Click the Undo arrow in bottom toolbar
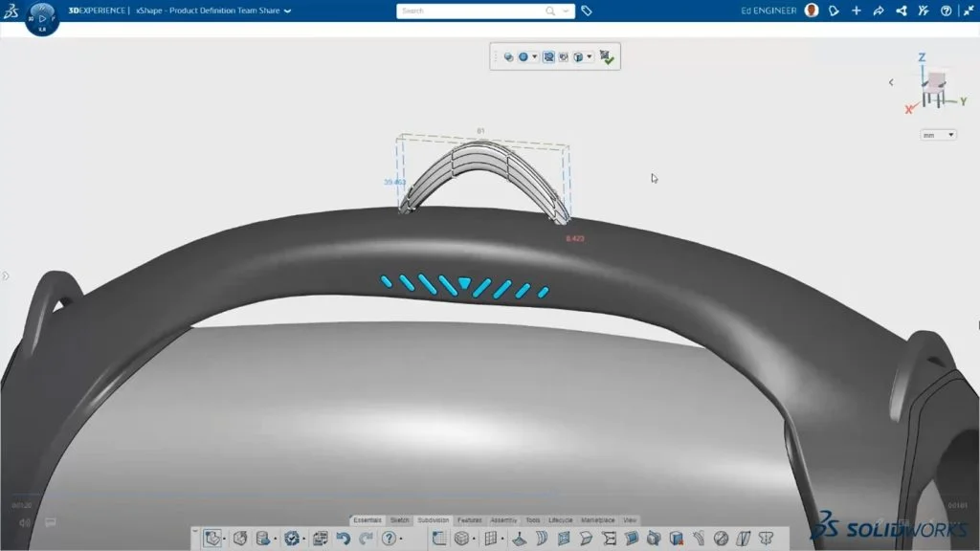Image resolution: width=980 pixels, height=551 pixels. 344,539
